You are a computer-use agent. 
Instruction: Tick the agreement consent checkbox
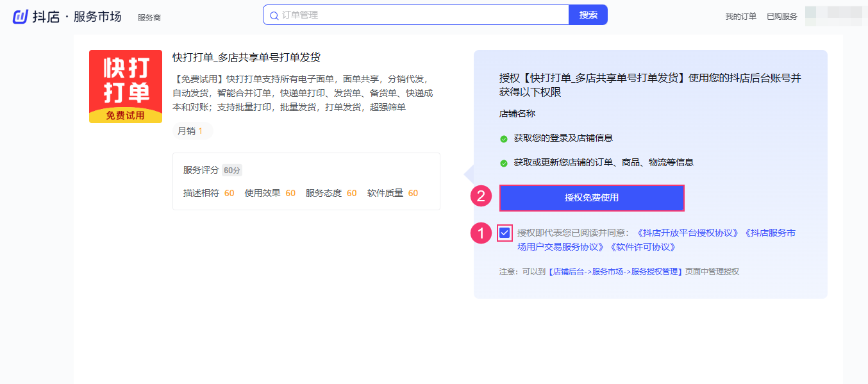click(x=505, y=233)
